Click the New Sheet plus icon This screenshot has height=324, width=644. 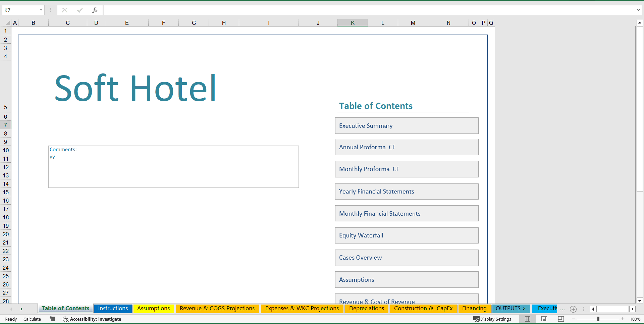pyautogui.click(x=573, y=309)
